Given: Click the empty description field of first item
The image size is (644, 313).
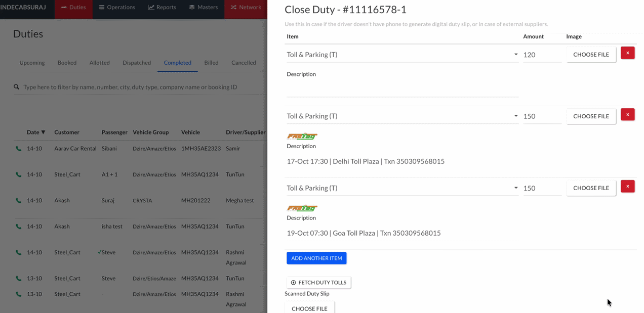Looking at the screenshot, I should coord(402,89).
